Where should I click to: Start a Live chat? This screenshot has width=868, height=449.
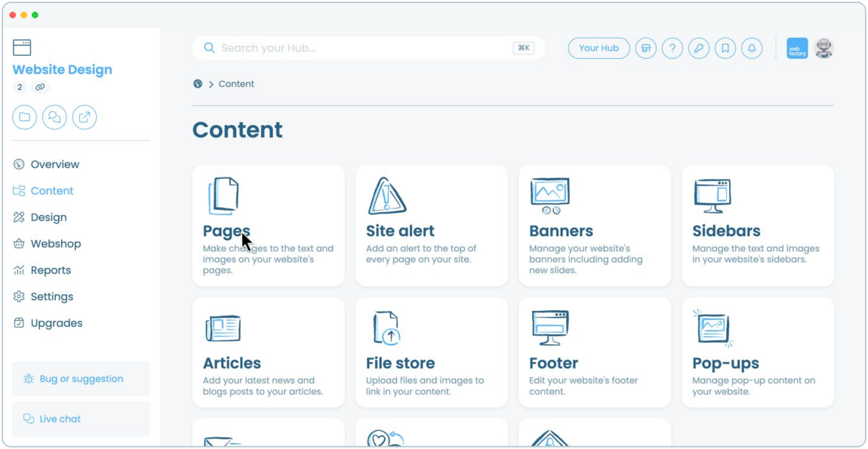[81, 419]
